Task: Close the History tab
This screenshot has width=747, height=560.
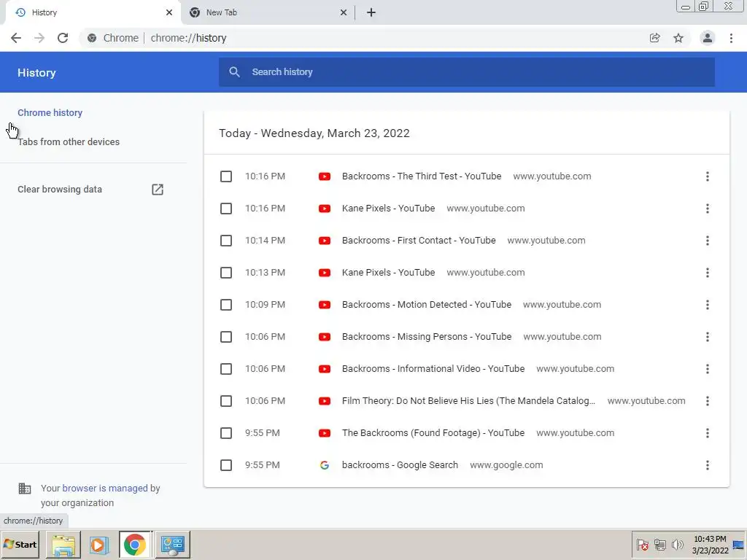Action: (x=169, y=12)
